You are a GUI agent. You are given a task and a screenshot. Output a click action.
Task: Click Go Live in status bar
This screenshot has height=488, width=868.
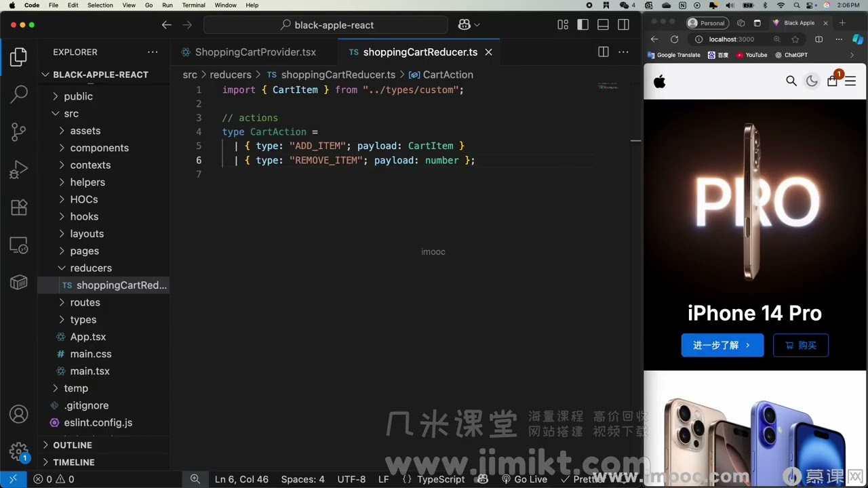click(524, 479)
